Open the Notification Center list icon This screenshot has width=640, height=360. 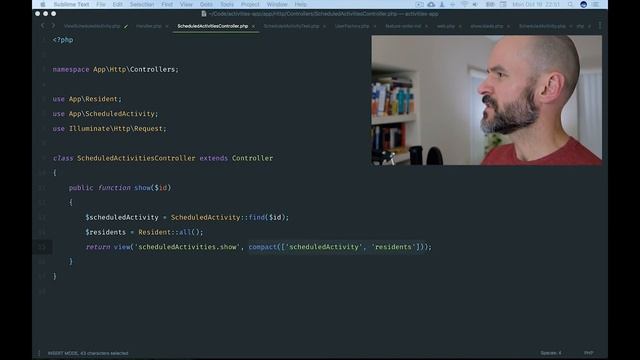pos(596,4)
